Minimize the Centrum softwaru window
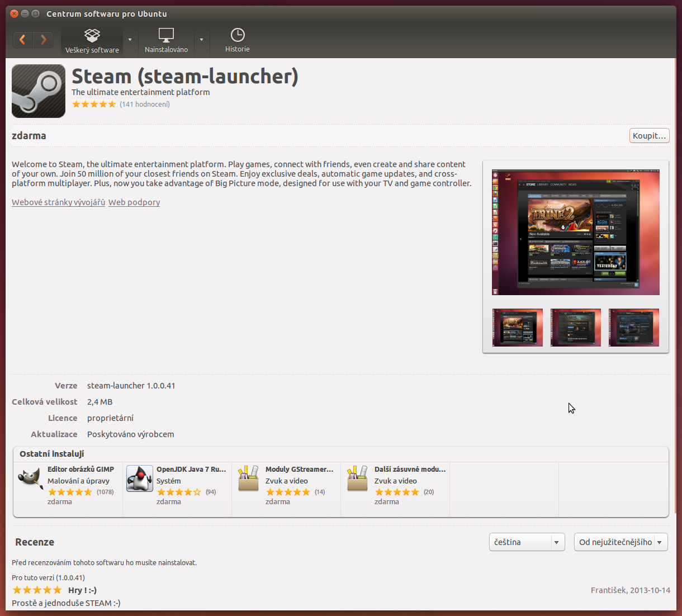 (25, 13)
